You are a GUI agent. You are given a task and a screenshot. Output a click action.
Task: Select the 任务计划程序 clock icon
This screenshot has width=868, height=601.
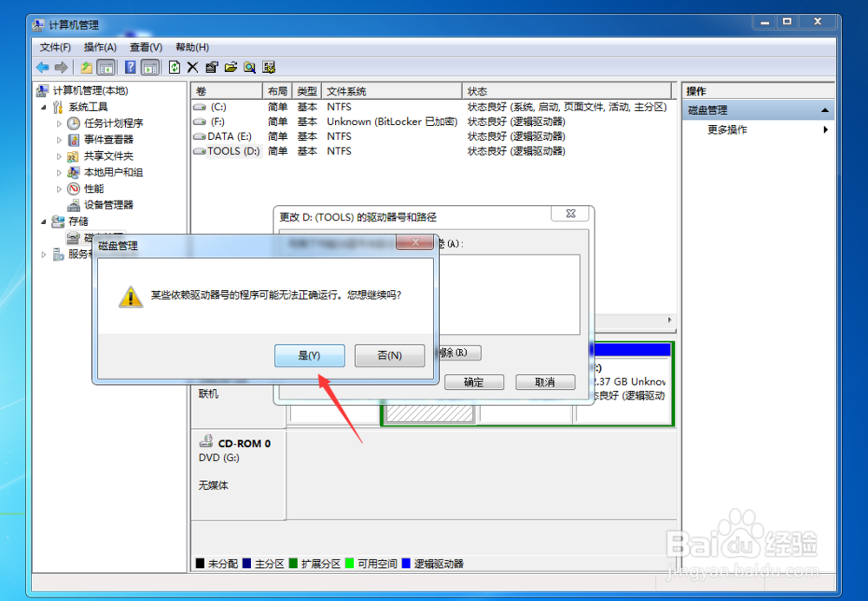point(74,123)
